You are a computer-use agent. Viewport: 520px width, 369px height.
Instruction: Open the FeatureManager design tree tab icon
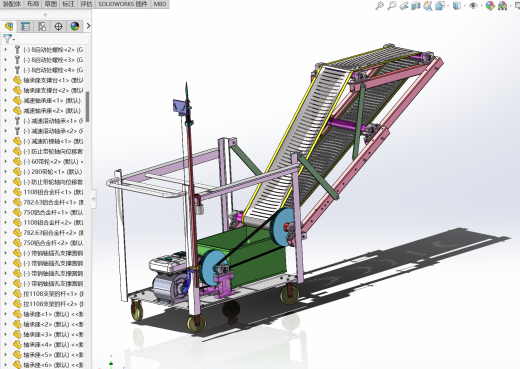click(x=9, y=26)
